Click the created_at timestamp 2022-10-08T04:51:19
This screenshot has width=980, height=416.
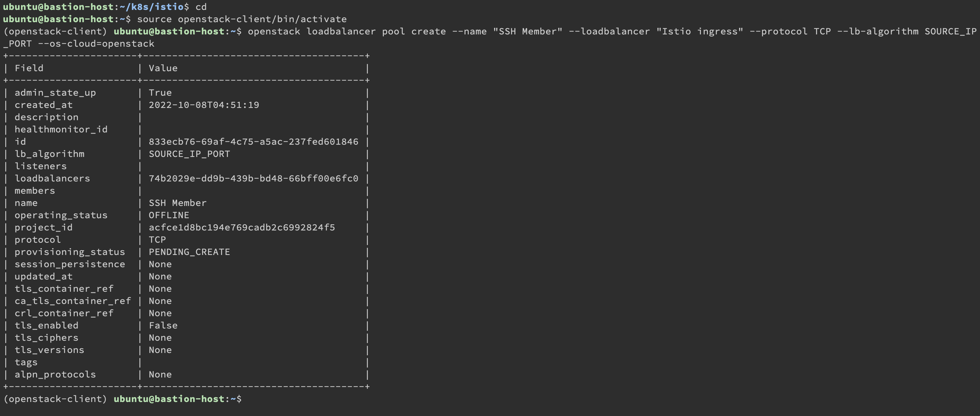click(x=204, y=105)
